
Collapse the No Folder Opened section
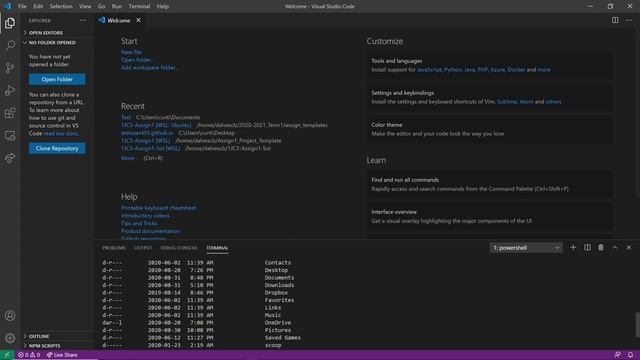(x=58, y=42)
